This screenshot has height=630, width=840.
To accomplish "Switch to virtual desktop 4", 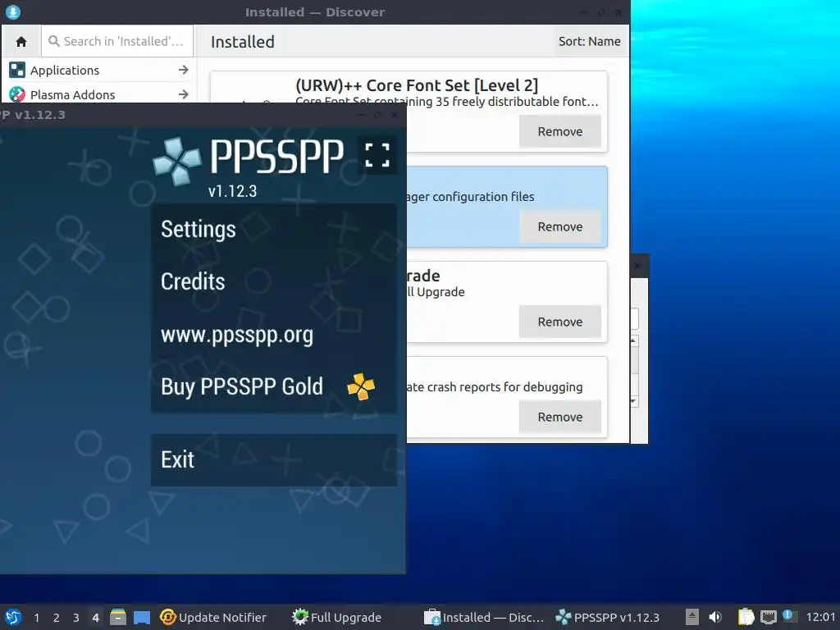I will [95, 618].
